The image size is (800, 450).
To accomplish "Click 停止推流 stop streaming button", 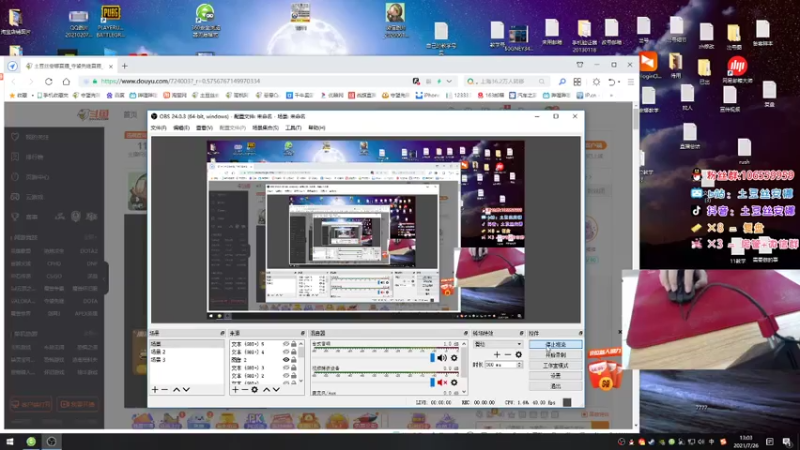I will [x=555, y=344].
